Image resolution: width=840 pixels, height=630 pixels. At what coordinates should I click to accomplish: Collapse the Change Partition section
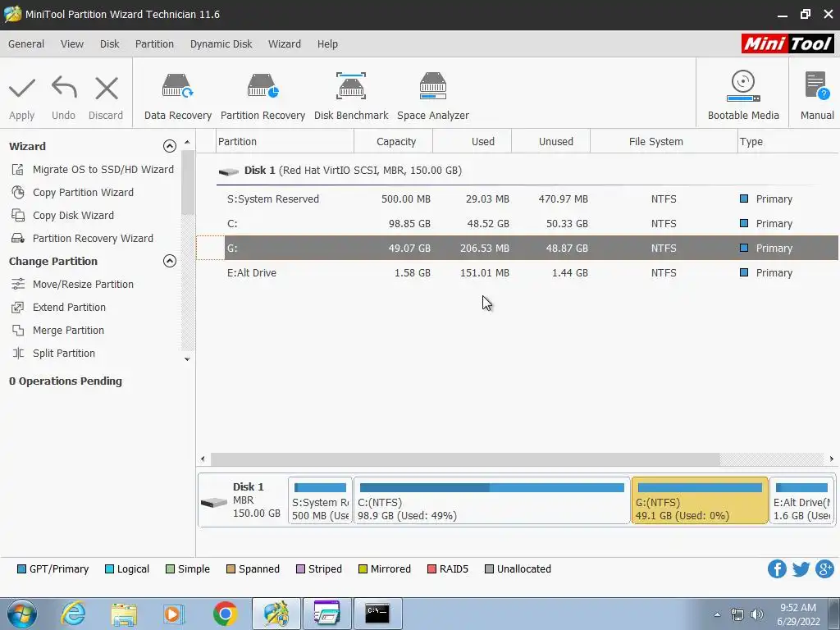[169, 261]
